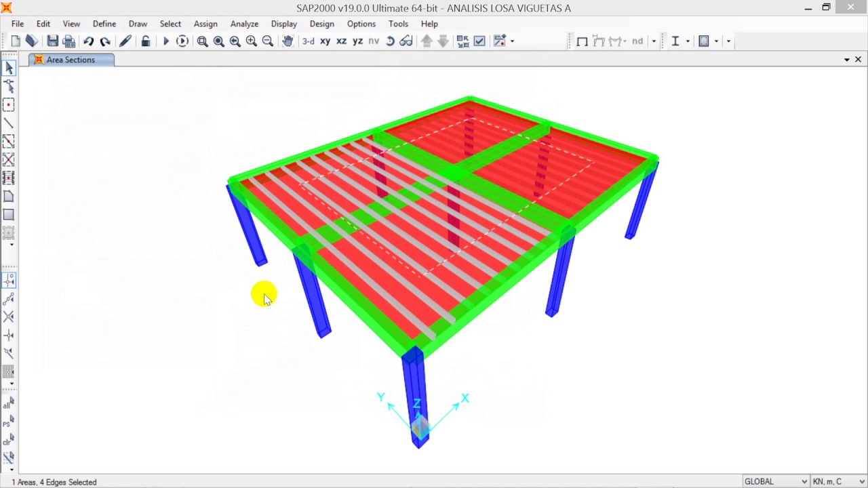Image resolution: width=868 pixels, height=488 pixels.
Task: Open the Assign menu
Action: [x=205, y=24]
